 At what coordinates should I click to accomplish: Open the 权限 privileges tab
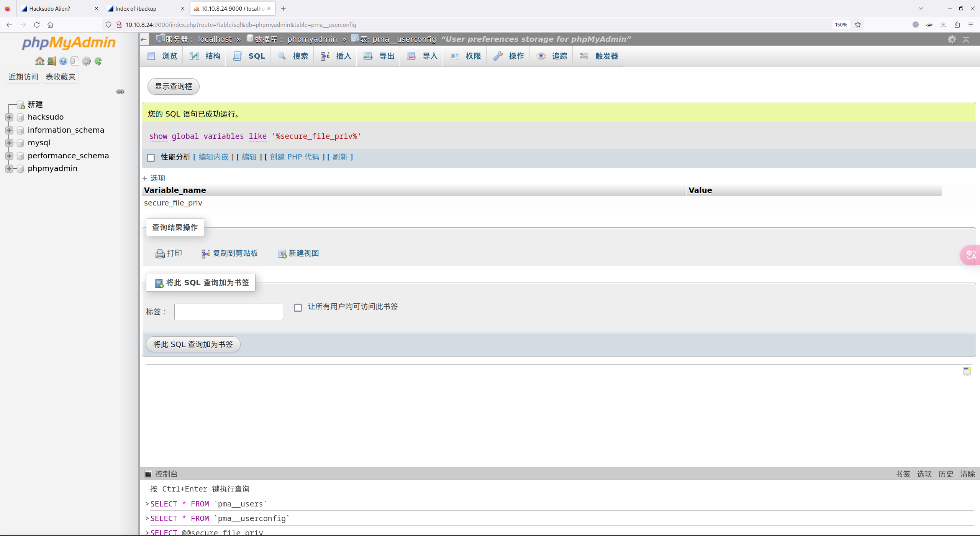(465, 56)
